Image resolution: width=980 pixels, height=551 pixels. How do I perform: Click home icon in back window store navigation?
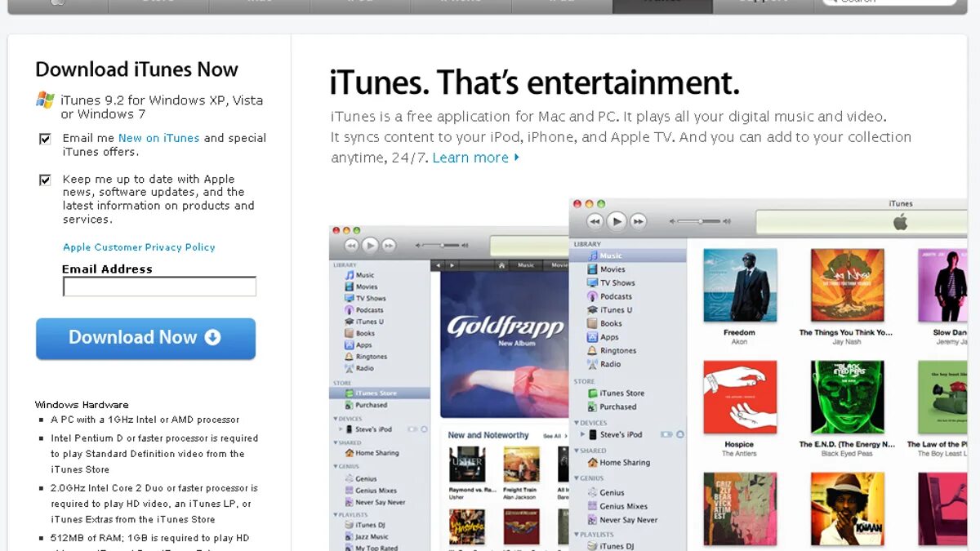(x=501, y=265)
